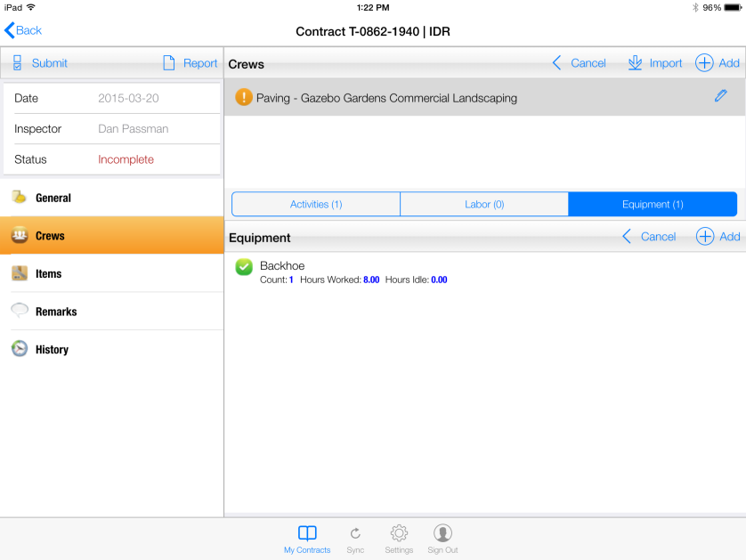
Task: Click the plus Add icon in Crews header
Action: [704, 63]
